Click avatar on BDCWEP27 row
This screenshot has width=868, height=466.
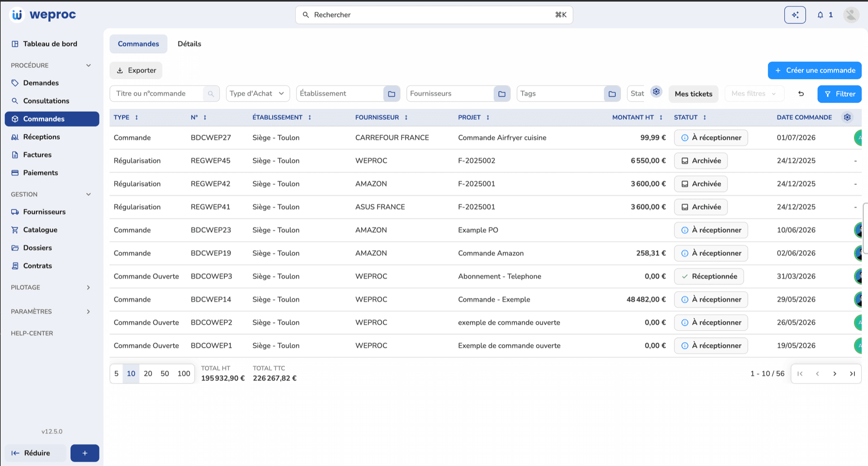858,137
